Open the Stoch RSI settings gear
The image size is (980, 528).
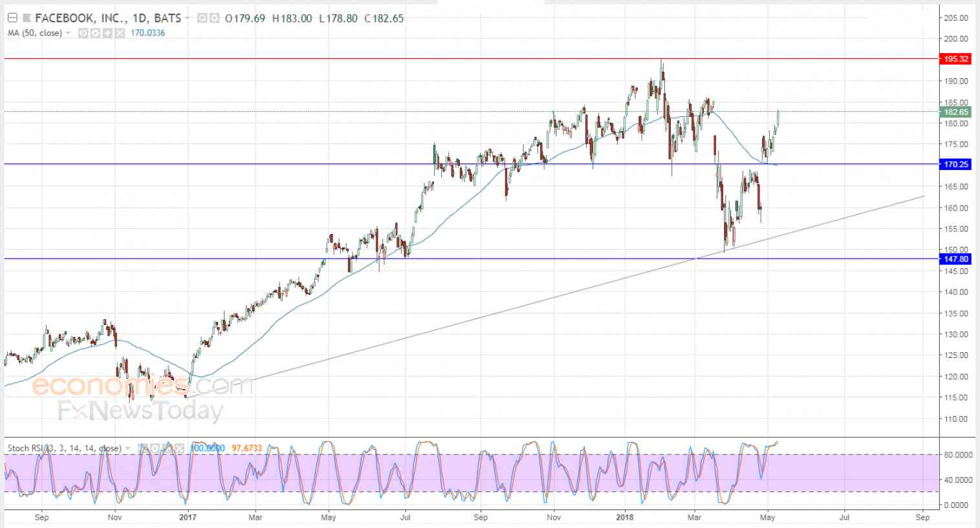157,448
